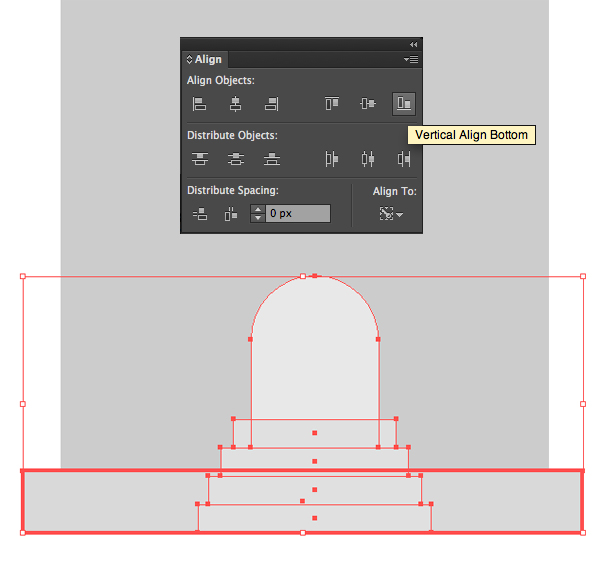Click center point of the top step rectangle
Image resolution: width=600 pixels, height=575 pixels.
315,433
